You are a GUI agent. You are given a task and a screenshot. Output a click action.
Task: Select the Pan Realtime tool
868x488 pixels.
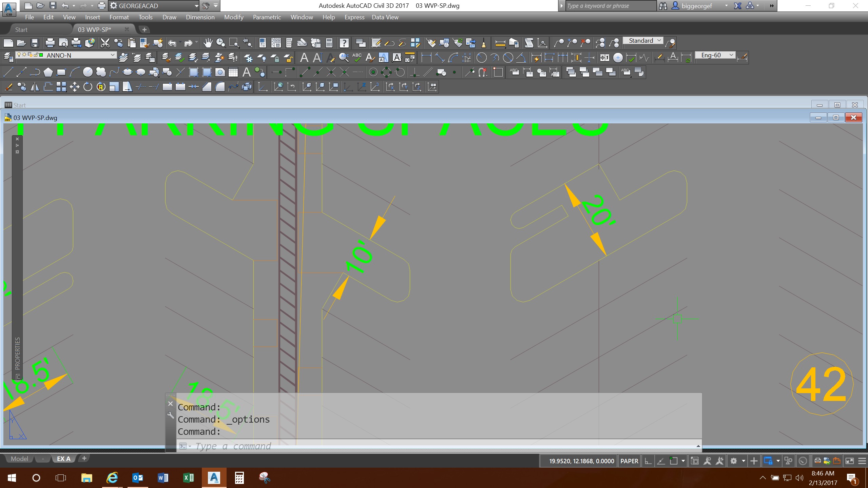coord(208,42)
